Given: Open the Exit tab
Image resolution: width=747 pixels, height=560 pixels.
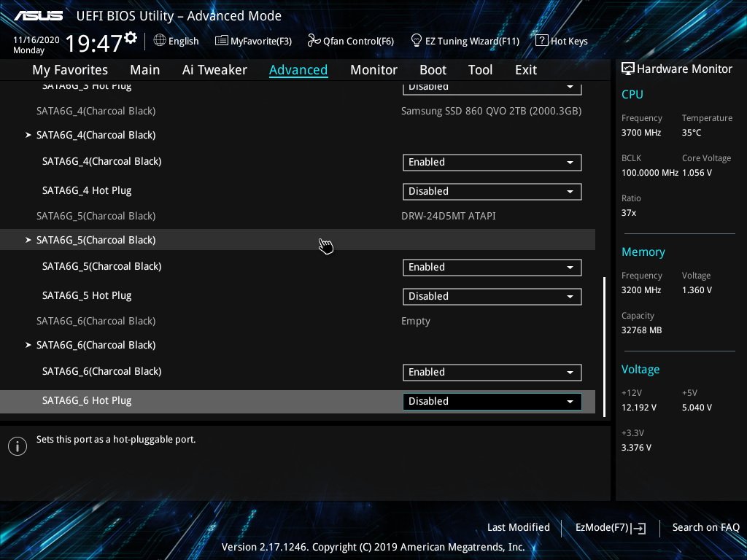Looking at the screenshot, I should [x=526, y=70].
